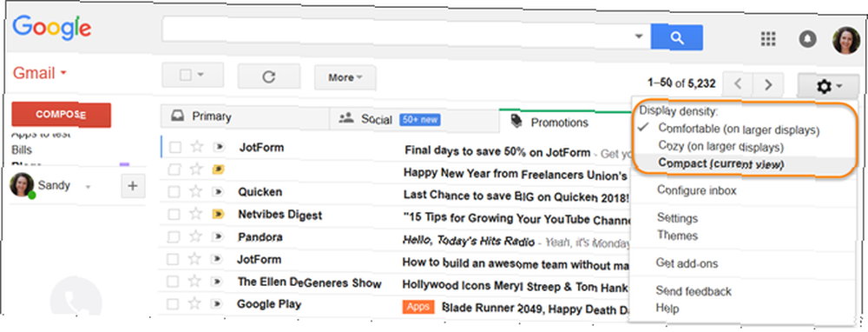Expand the select-all dropdown arrow
868x332 pixels.
tap(201, 75)
